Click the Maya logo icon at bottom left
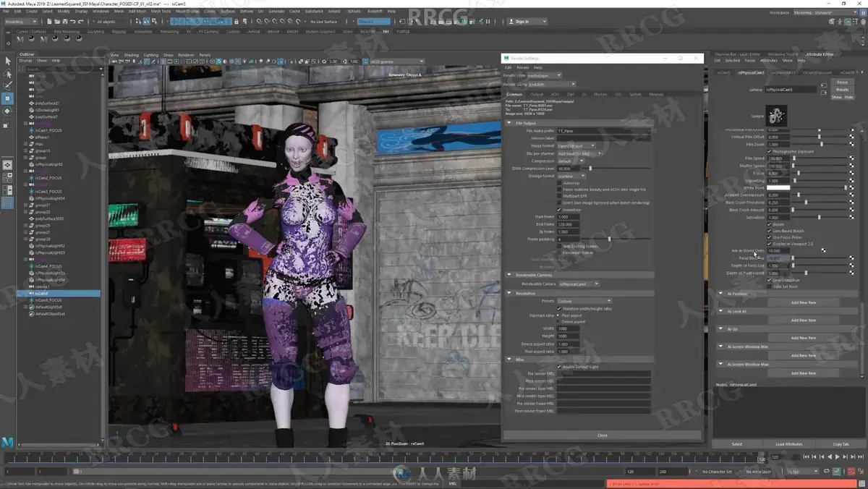This screenshot has height=489, width=868. (x=8, y=442)
